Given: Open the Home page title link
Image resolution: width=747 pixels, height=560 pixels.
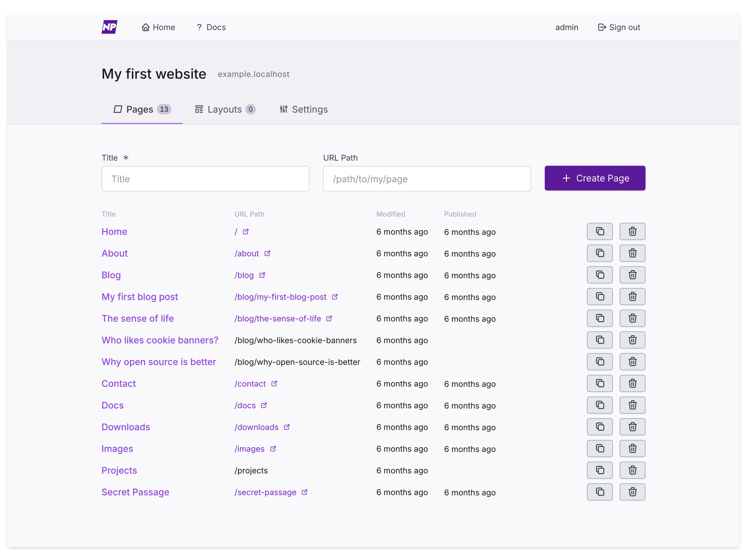Looking at the screenshot, I should 114,232.
